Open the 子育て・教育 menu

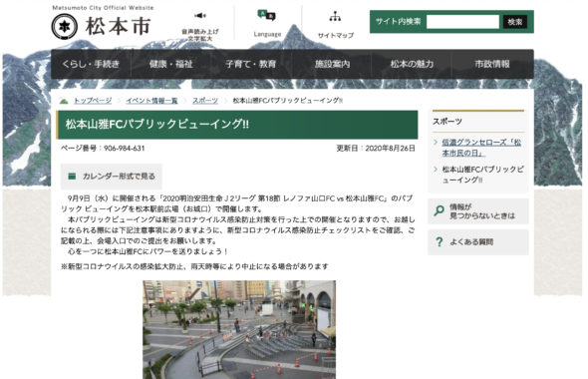[x=251, y=64]
